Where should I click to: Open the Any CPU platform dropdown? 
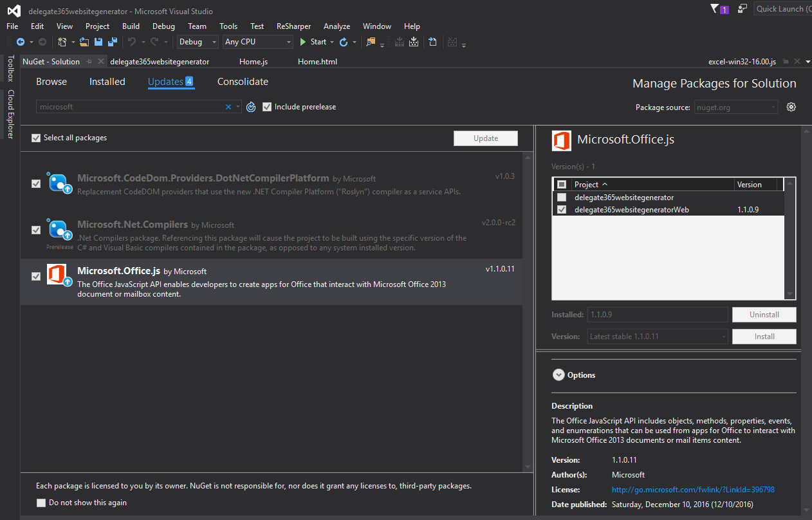pyautogui.click(x=257, y=42)
